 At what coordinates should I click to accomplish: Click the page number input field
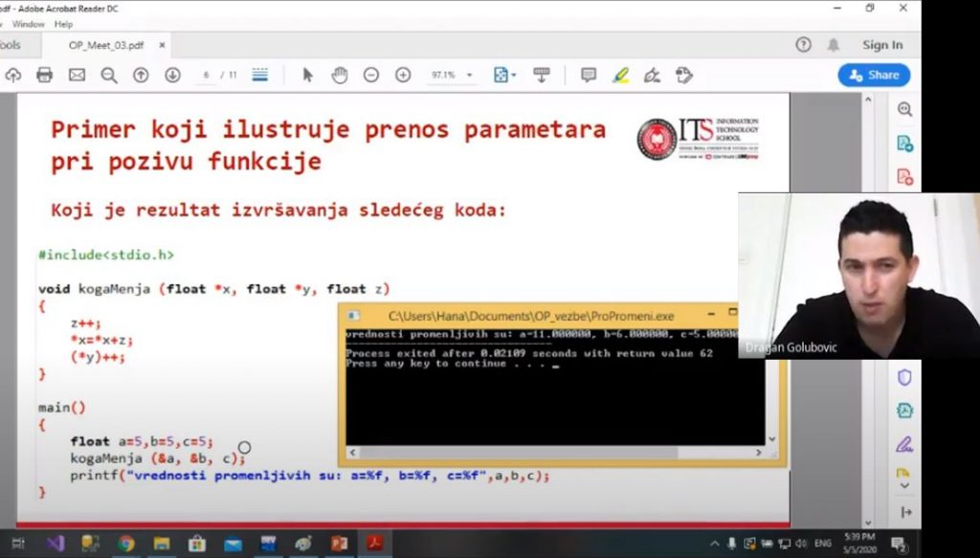tap(206, 75)
